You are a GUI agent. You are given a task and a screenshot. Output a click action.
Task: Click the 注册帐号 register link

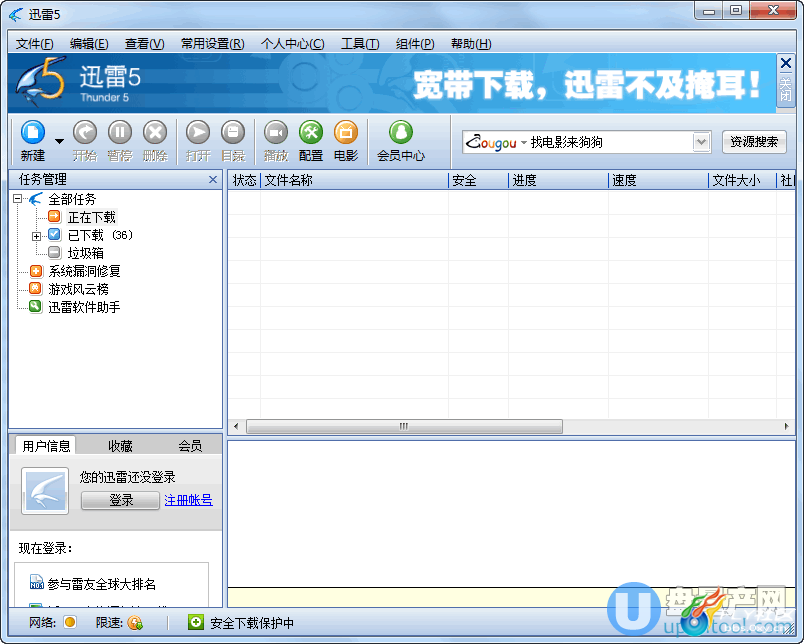[x=188, y=500]
